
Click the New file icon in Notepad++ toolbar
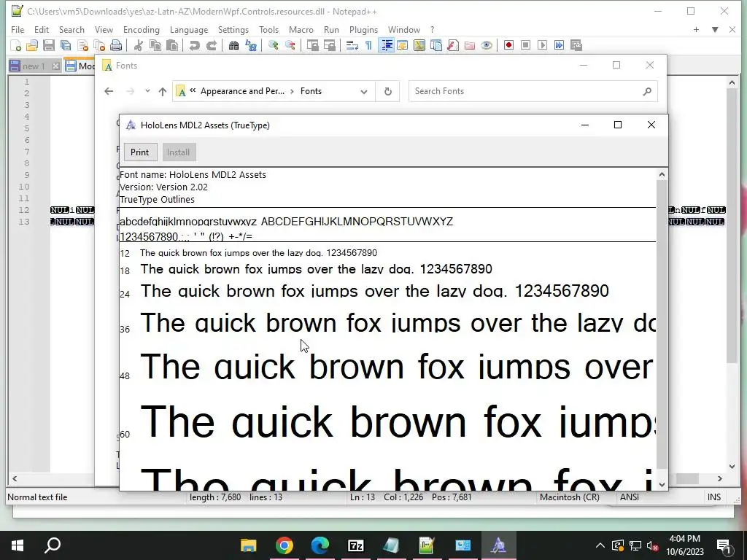[x=16, y=45]
